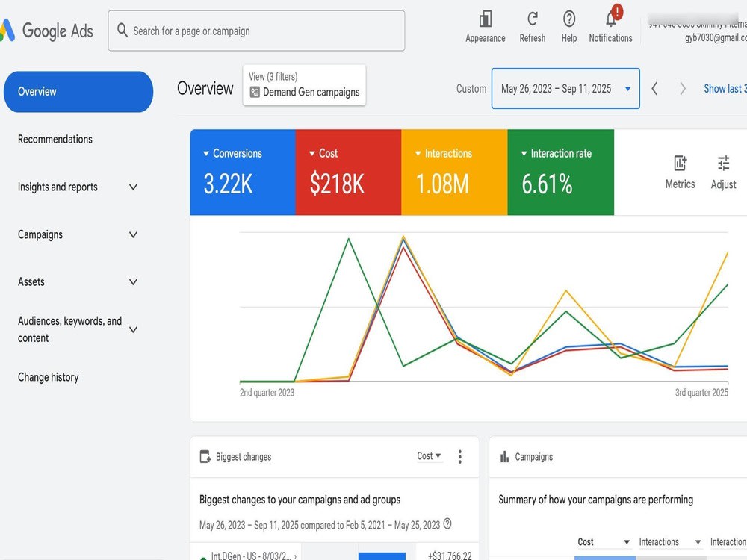Click Demand Gen campaigns view icon
This screenshot has width=747, height=560.
[255, 93]
